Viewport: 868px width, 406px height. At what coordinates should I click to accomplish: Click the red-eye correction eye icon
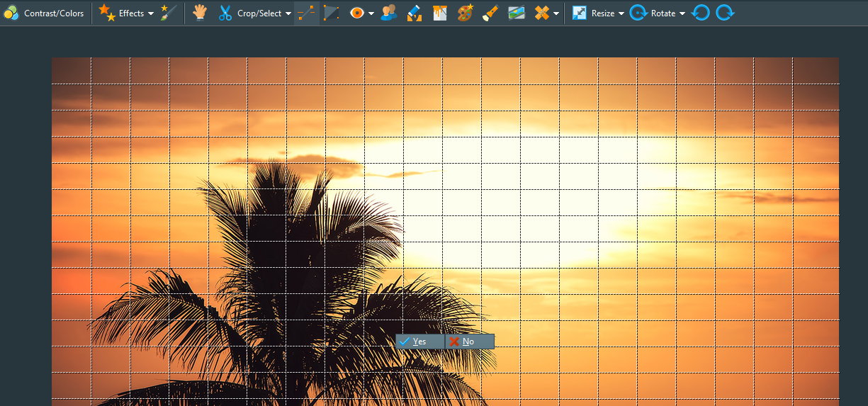[357, 13]
